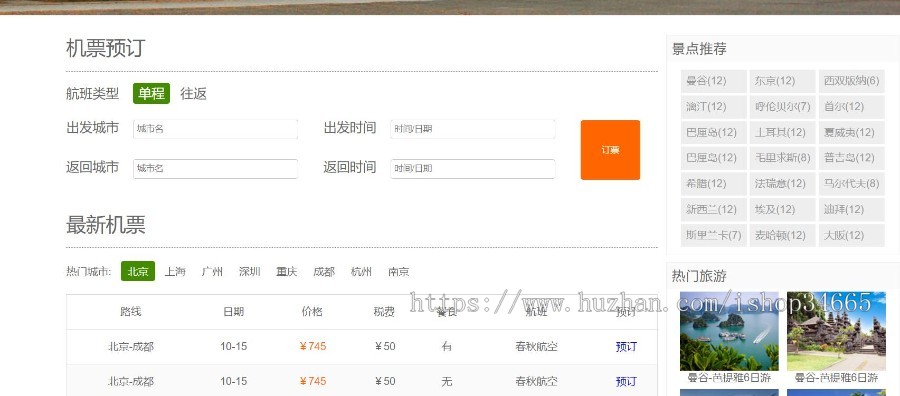Open the 呼伦贝尔(7) attraction tag
This screenshot has width=900, height=396.
[782, 107]
